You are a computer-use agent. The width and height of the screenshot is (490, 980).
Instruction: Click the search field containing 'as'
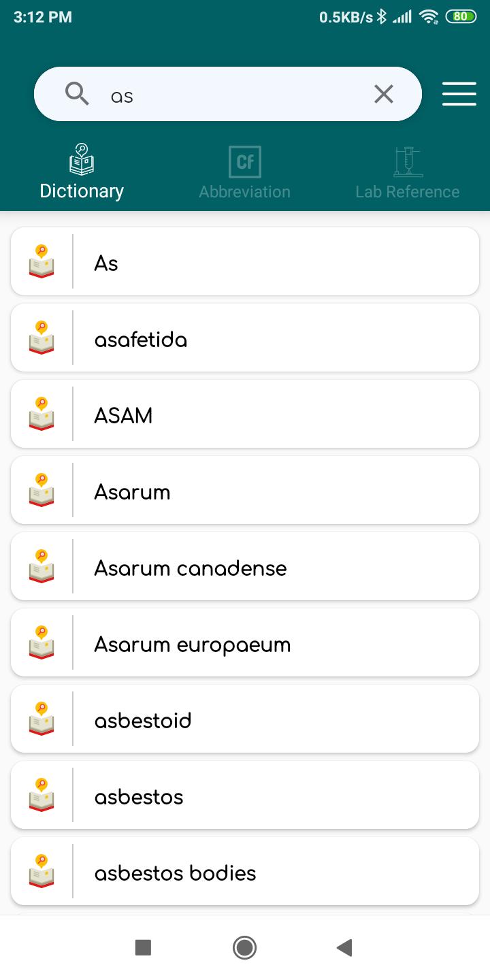(228, 94)
